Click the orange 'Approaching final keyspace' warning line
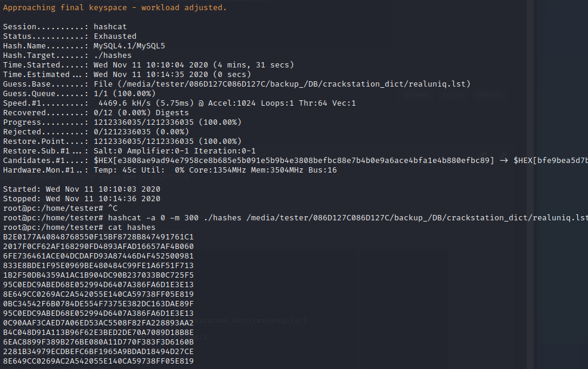This screenshot has width=588, height=369. (114, 8)
